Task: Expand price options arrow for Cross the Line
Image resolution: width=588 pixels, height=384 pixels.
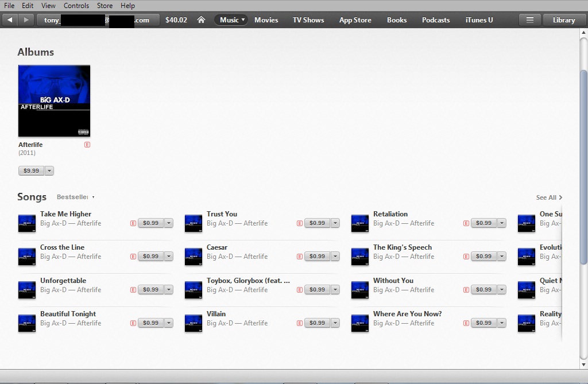Action: 169,257
